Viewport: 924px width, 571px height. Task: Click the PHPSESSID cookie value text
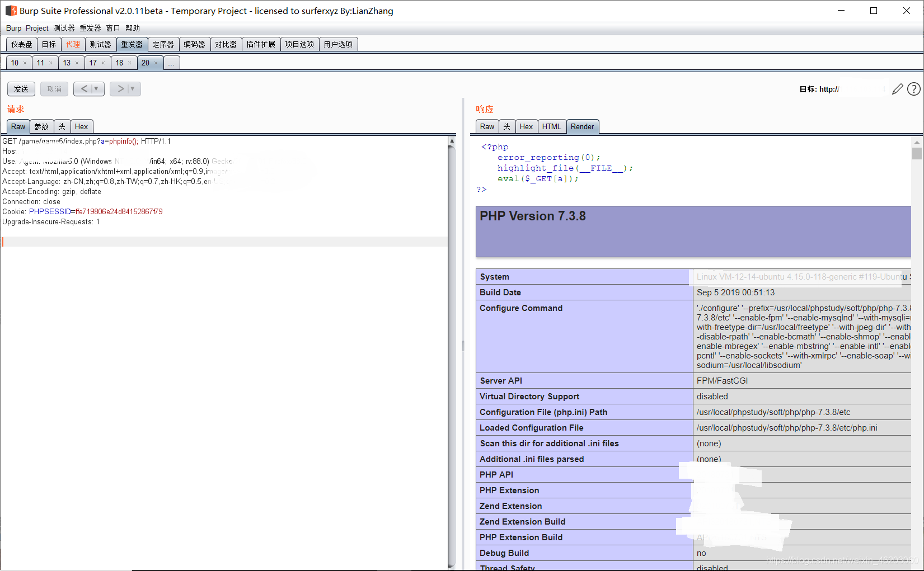pos(119,211)
